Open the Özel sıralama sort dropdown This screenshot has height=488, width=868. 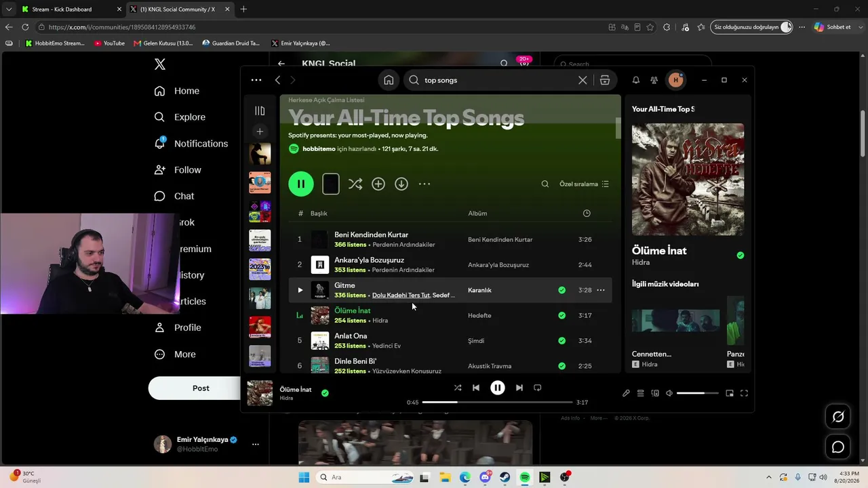pyautogui.click(x=584, y=184)
